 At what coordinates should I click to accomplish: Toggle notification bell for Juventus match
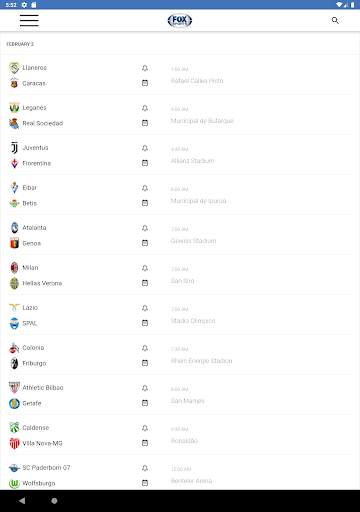[x=145, y=148]
